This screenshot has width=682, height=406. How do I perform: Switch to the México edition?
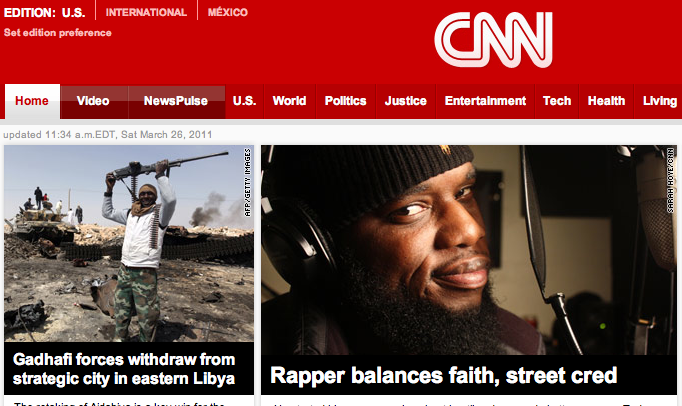point(227,12)
